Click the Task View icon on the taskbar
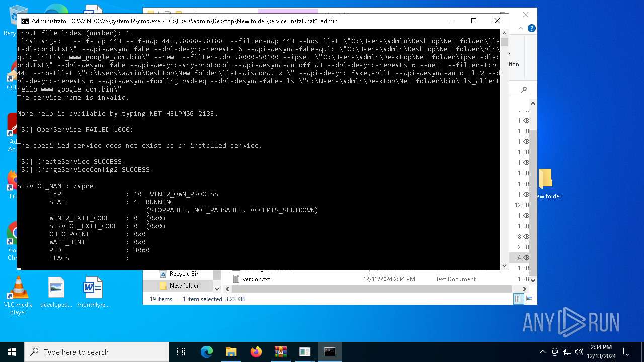Screen dimensions: 644x362 (x=181, y=352)
